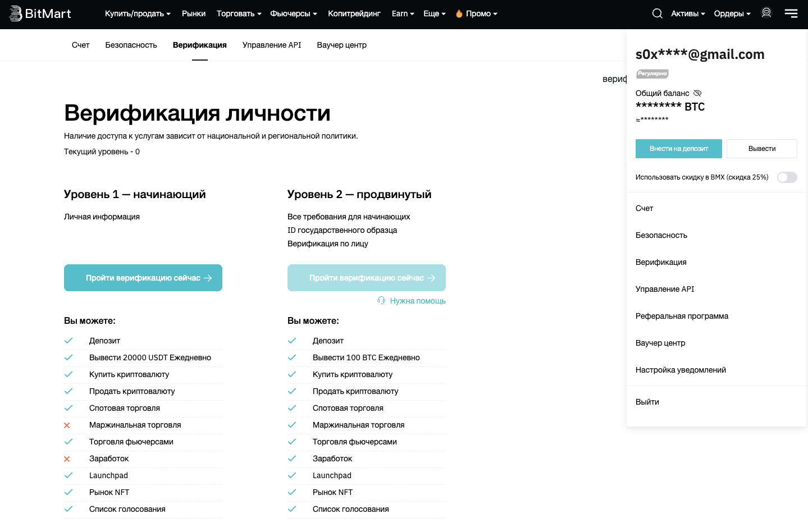This screenshot has height=532, width=808.
Task: Click the s0x****@gmail.com account email
Action: pyautogui.click(x=700, y=54)
